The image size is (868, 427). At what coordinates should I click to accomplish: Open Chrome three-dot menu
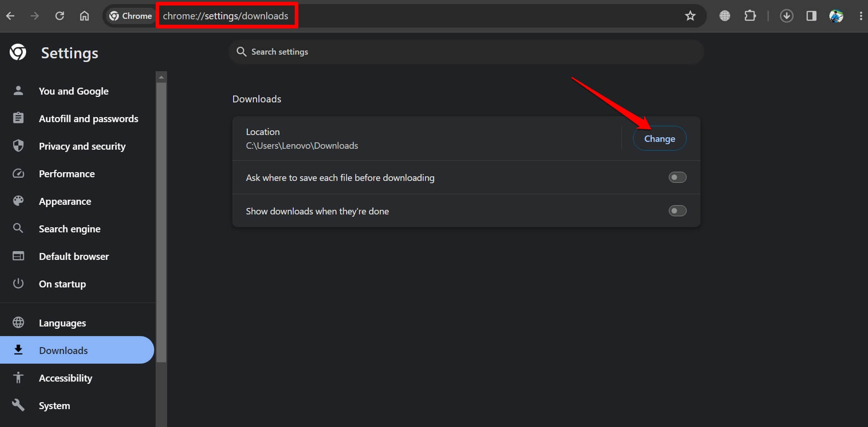click(x=860, y=16)
